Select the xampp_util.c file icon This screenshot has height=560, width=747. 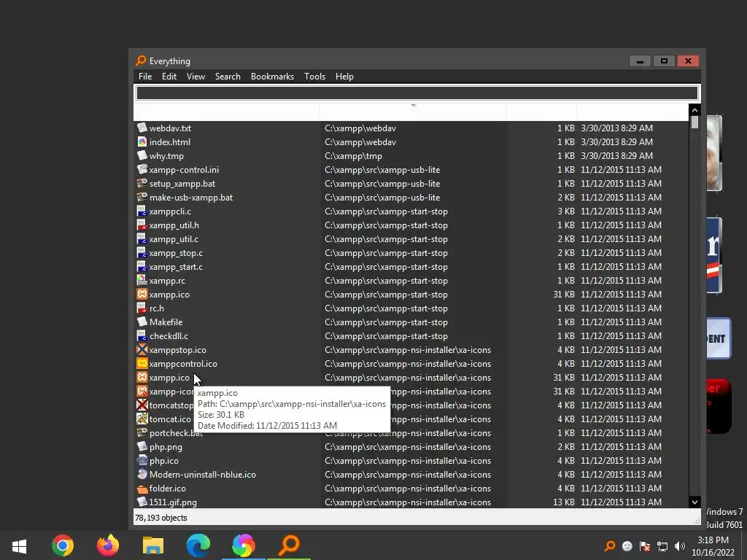tap(142, 238)
